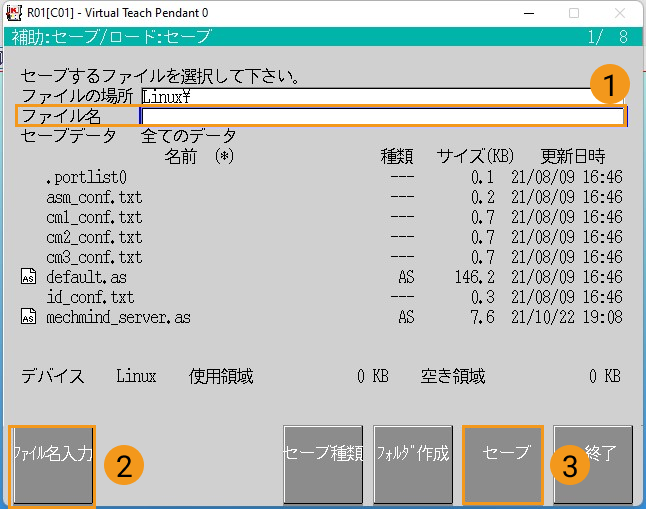
Task: Click the Linux device name label
Action: coord(136,376)
